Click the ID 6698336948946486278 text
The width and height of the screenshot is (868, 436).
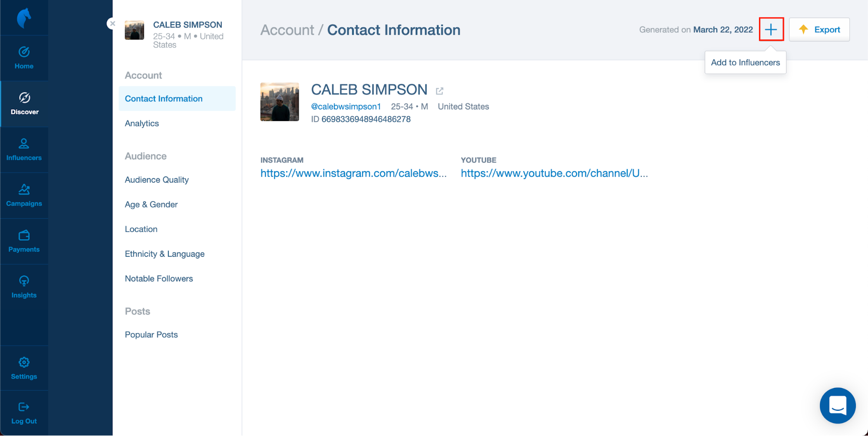coord(361,119)
